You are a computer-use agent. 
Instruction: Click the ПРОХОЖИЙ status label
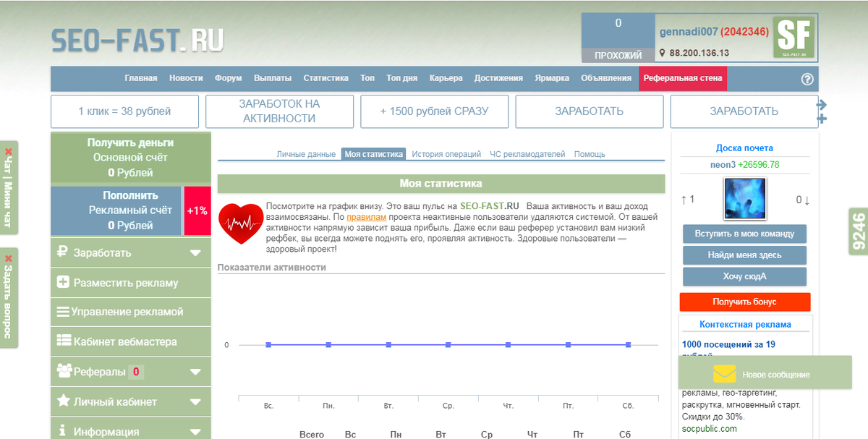(618, 55)
